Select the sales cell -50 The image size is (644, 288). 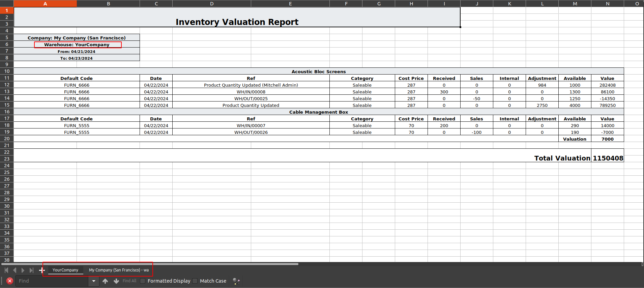[477, 98]
